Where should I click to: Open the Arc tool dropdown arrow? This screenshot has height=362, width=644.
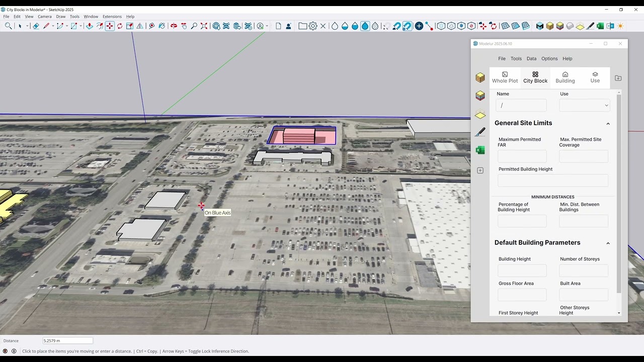67,26
